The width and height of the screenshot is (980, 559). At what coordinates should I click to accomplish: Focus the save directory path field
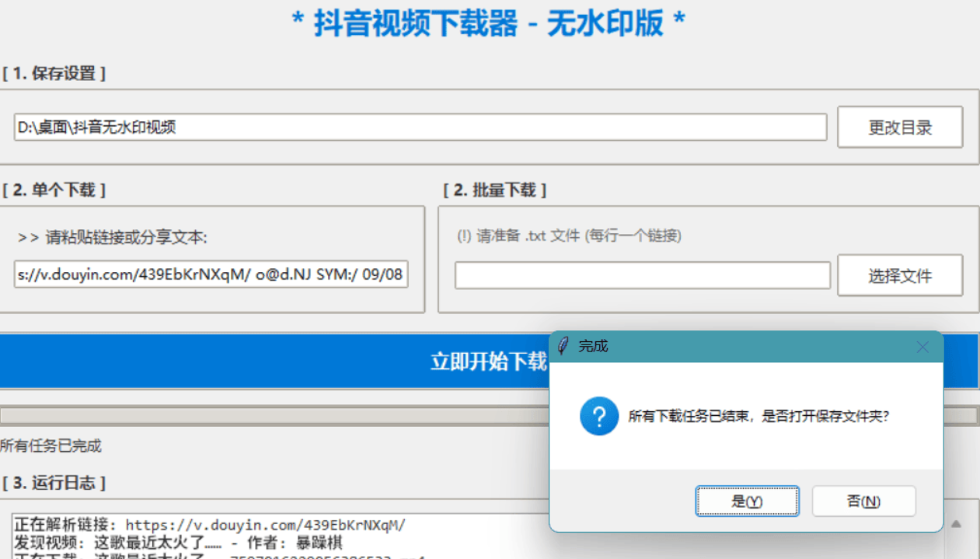coord(420,128)
